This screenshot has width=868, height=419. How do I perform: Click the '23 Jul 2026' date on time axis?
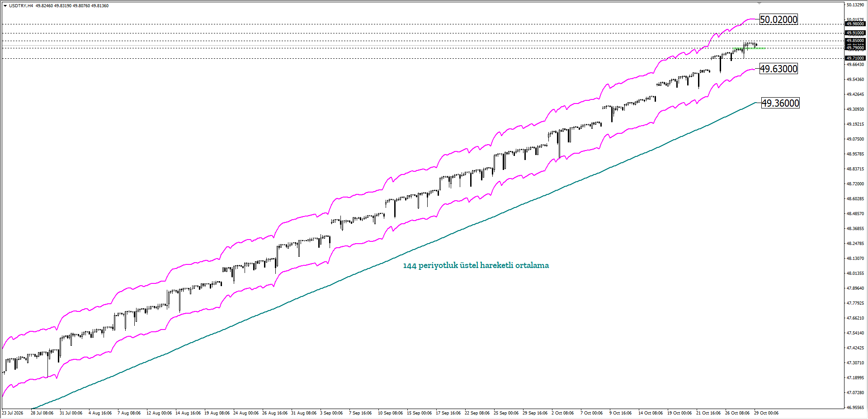[13, 413]
